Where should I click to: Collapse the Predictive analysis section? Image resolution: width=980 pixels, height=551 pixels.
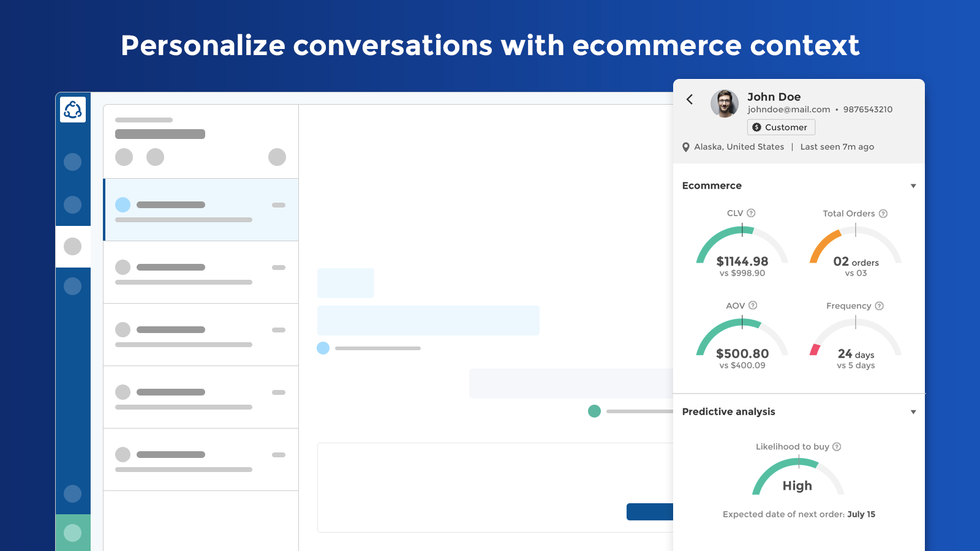pyautogui.click(x=913, y=412)
